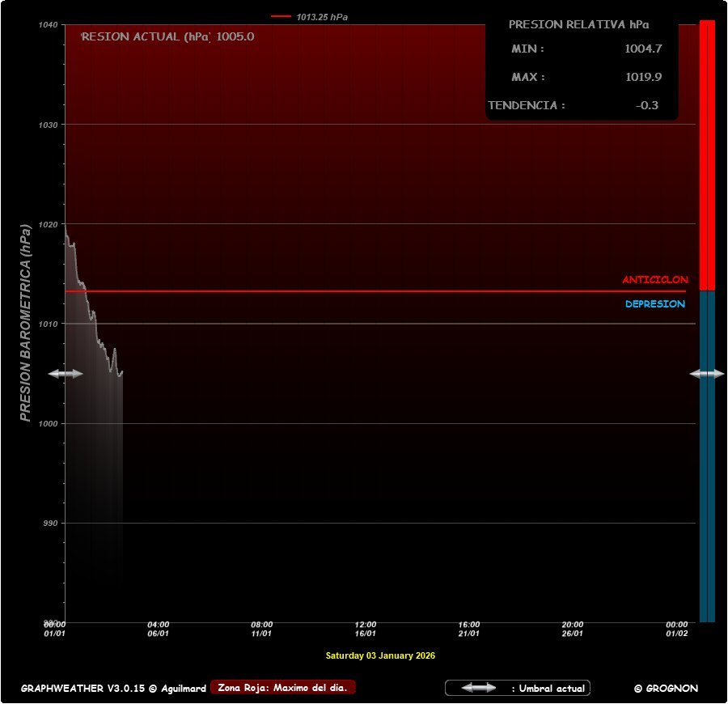The height and width of the screenshot is (704, 728).
Task: Click the DEPRESION label
Action: (654, 304)
